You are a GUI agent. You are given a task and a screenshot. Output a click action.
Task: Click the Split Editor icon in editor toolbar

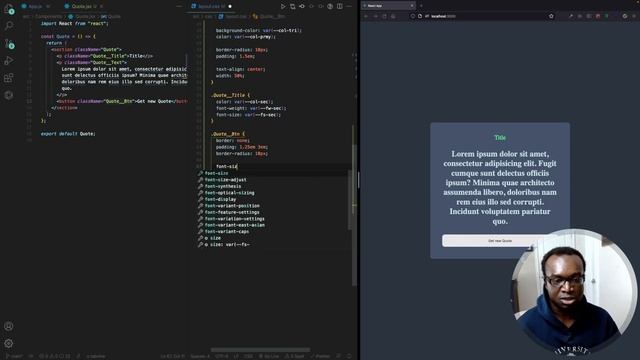[340, 6]
